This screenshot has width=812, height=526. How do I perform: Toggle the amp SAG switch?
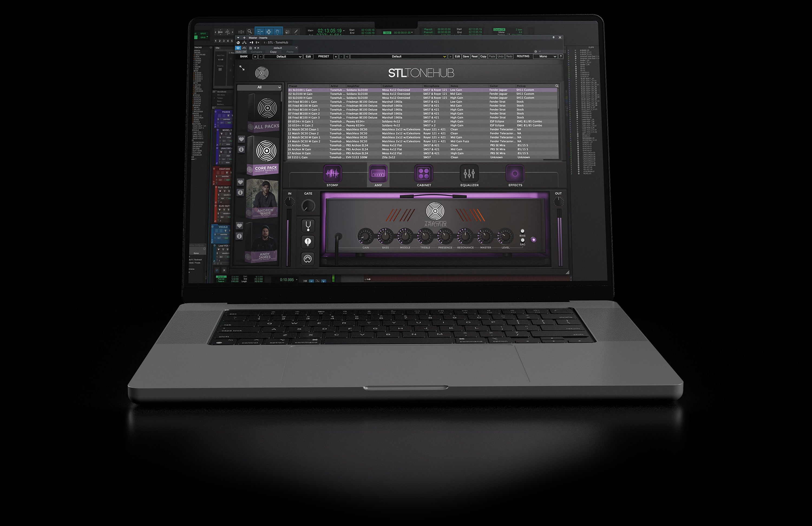pos(522,240)
